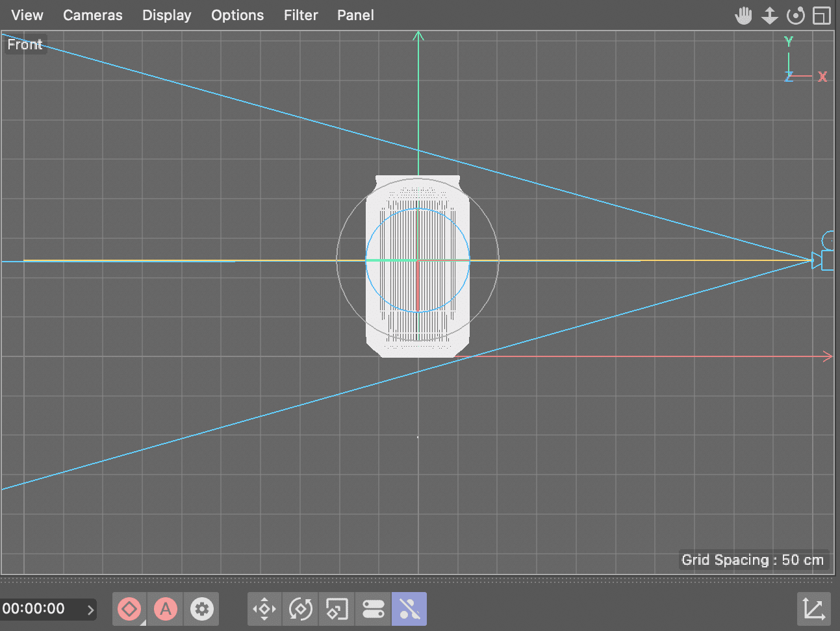Expand the chevron beside the timecode field

(90, 610)
